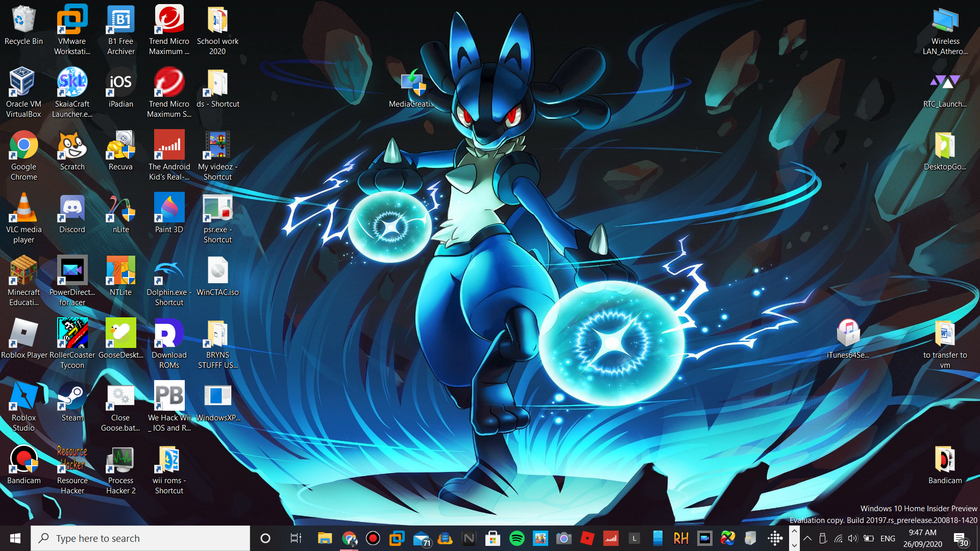This screenshot has height=551, width=980.
Task: Select the Scratch cat icon
Action: click(72, 150)
